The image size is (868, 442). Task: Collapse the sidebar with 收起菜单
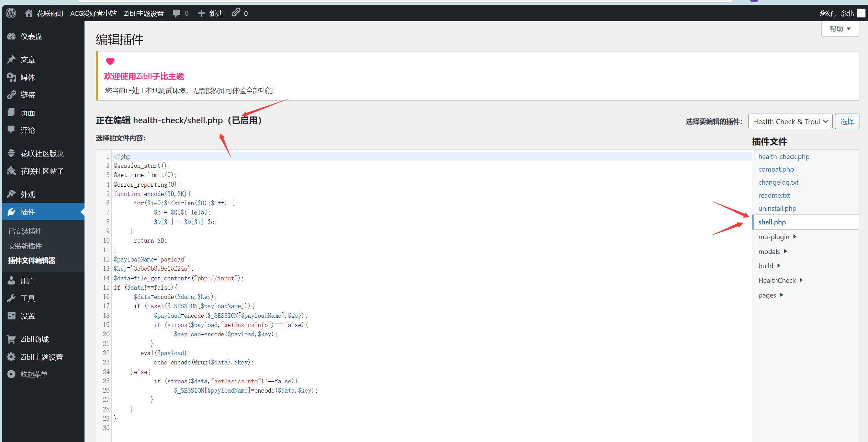point(34,374)
